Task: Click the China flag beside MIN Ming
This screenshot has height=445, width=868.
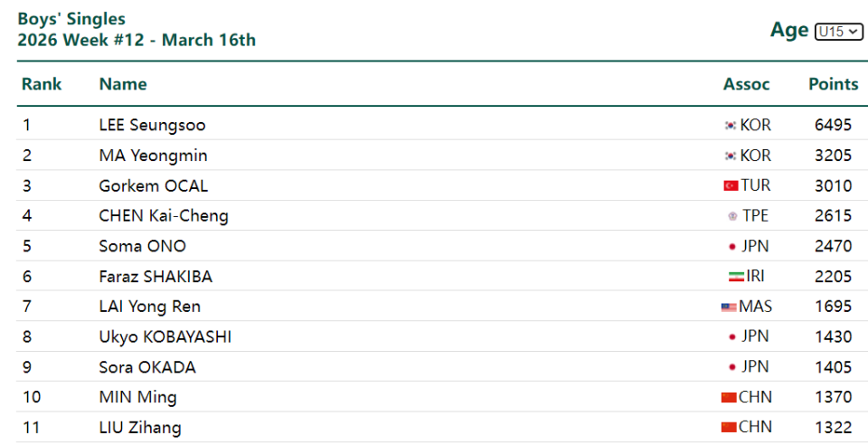Action: 729,398
